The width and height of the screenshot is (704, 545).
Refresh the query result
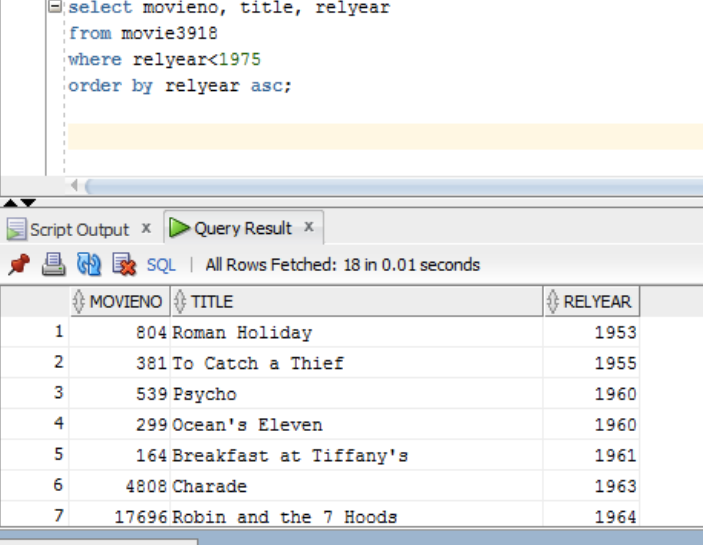pos(89,264)
